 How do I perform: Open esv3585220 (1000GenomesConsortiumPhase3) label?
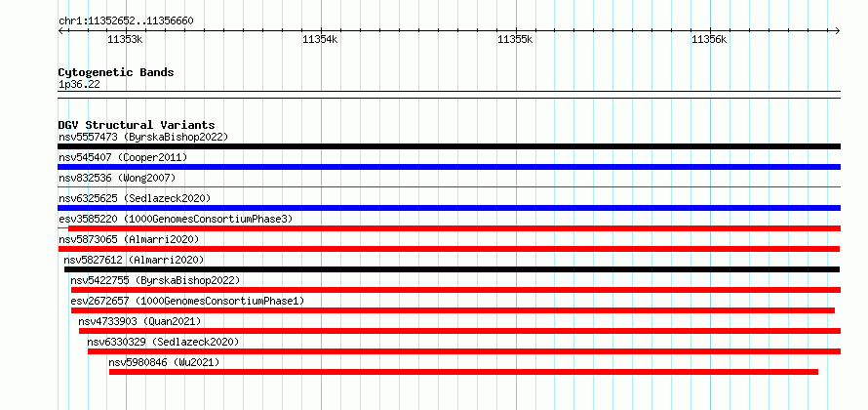click(176, 219)
